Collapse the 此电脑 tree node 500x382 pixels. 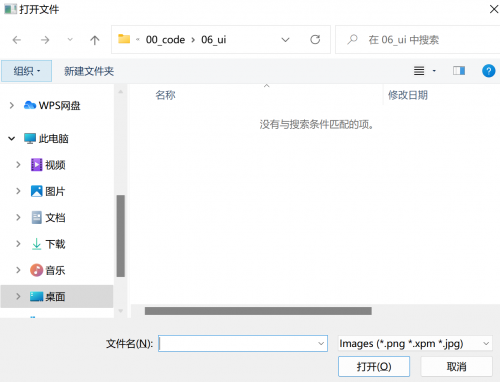12,138
